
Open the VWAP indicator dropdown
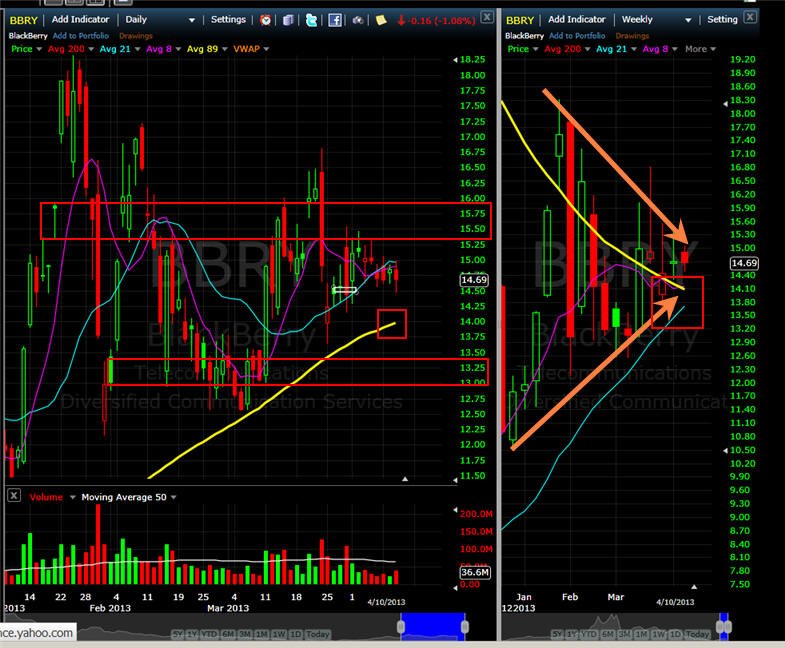pyautogui.click(x=251, y=49)
